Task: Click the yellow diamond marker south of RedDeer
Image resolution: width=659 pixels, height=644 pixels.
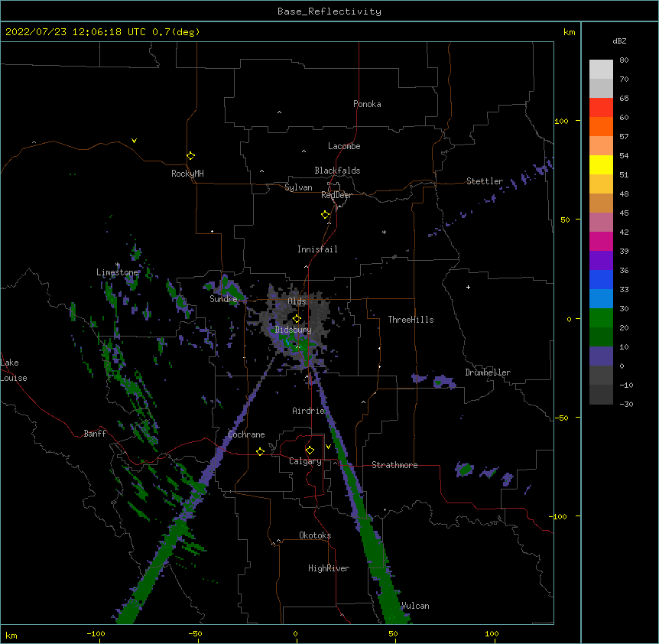Action: click(326, 215)
